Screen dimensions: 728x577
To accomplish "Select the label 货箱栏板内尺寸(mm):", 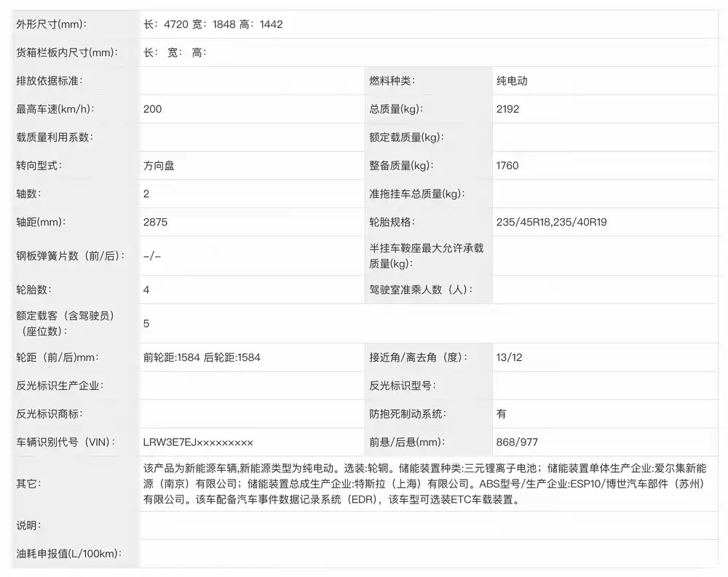I will (67, 52).
